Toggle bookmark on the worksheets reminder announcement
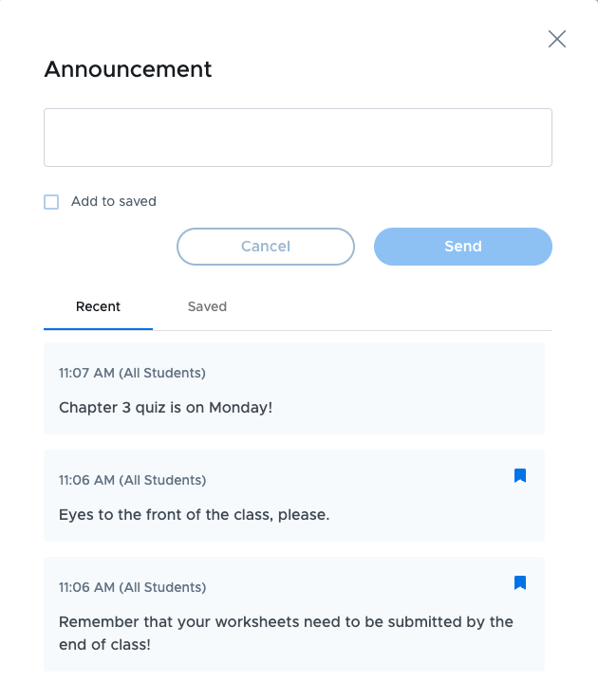598x700 pixels. (x=520, y=582)
